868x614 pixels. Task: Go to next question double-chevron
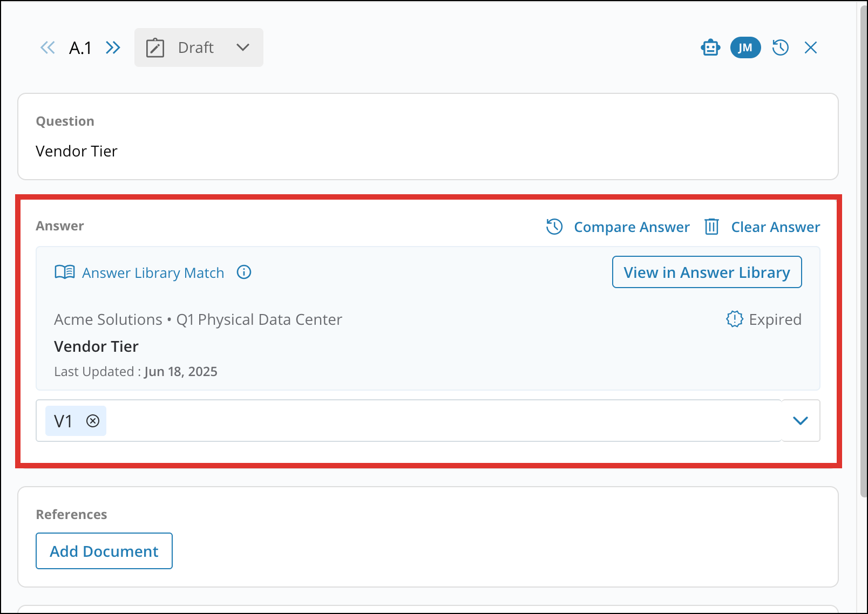[113, 47]
